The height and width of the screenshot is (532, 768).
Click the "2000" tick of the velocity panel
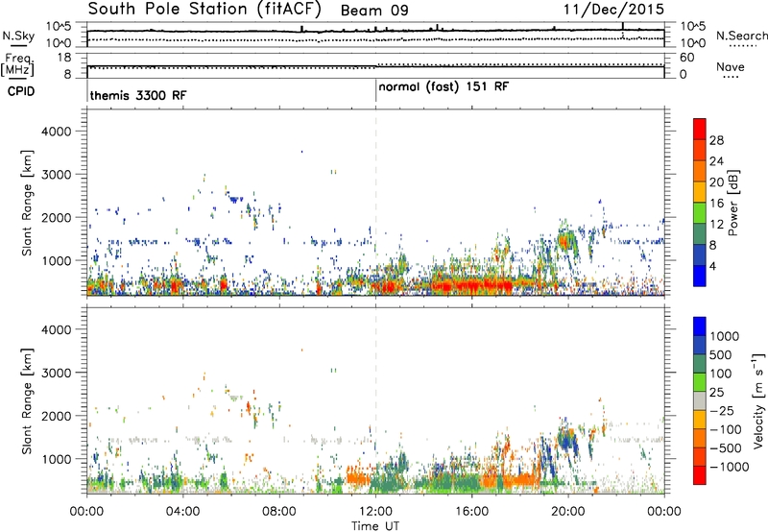56,416
